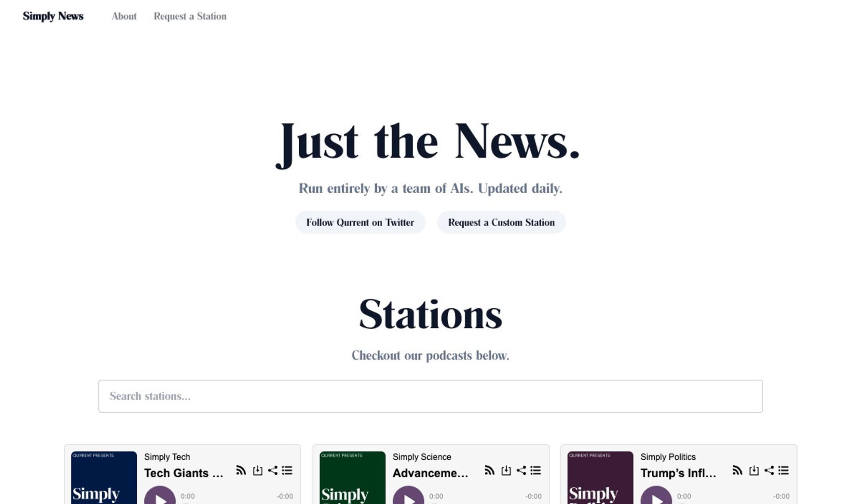This screenshot has width=861, height=504.
Task: Select the 'Trump's Infl...' episode title
Action: pos(678,473)
